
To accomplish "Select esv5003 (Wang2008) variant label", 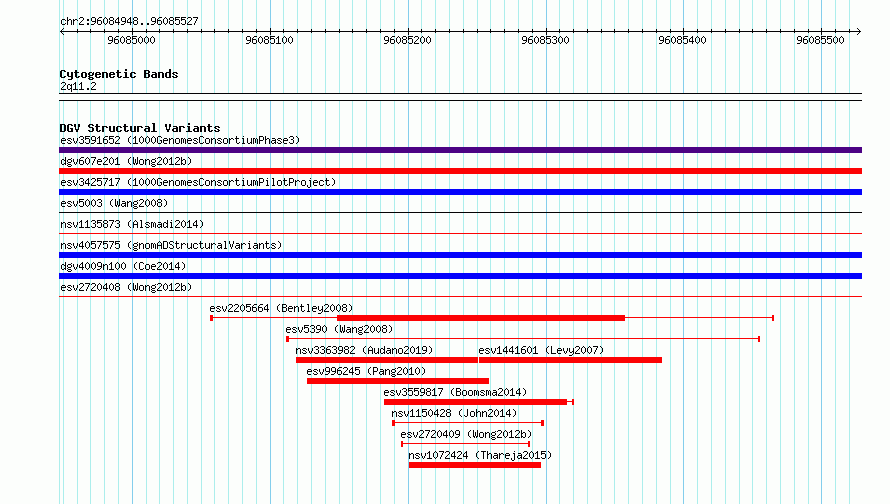I will 114,203.
